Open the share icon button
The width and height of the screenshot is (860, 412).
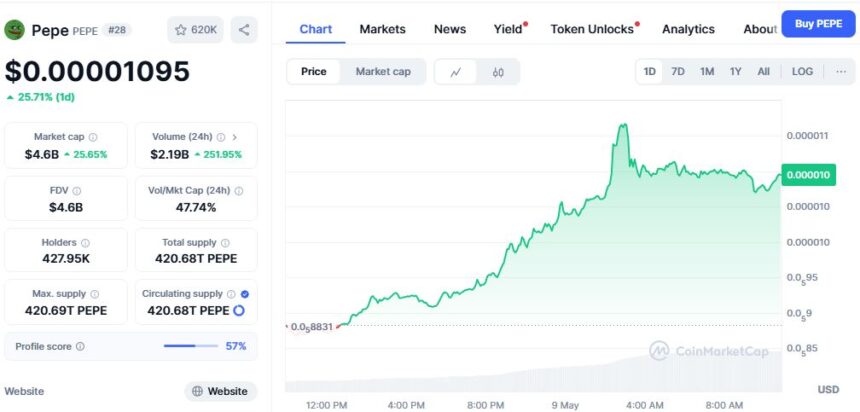tap(244, 30)
